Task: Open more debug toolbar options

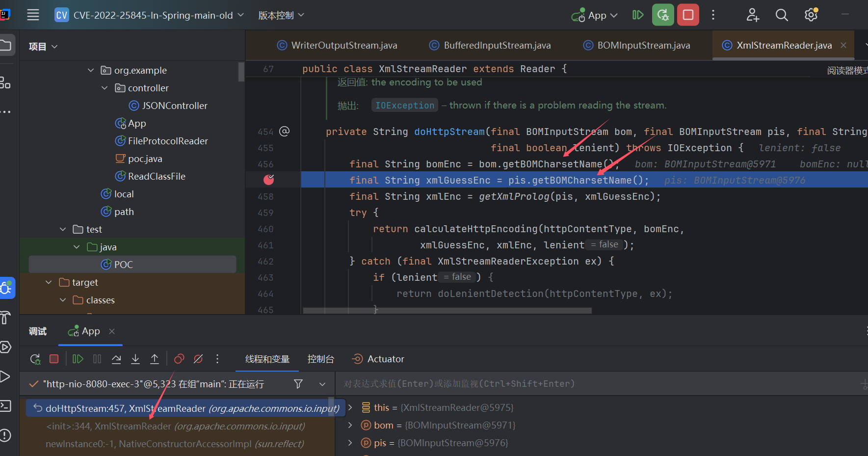Action: click(217, 359)
